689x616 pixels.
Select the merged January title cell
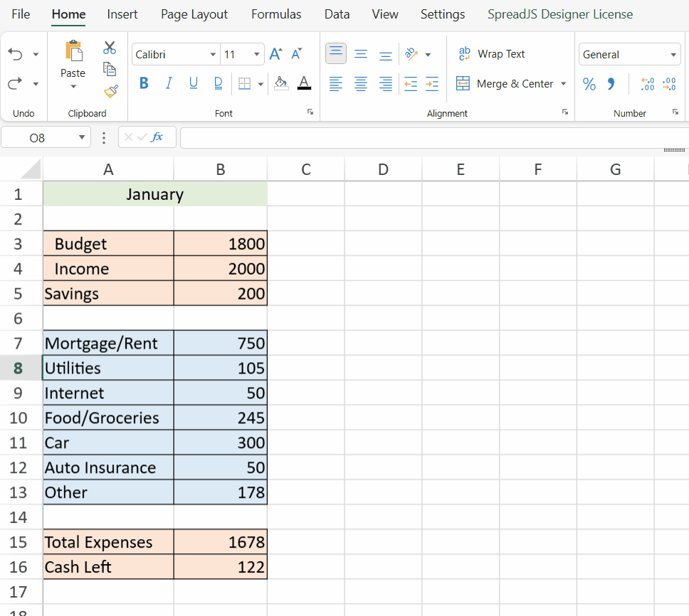point(155,194)
